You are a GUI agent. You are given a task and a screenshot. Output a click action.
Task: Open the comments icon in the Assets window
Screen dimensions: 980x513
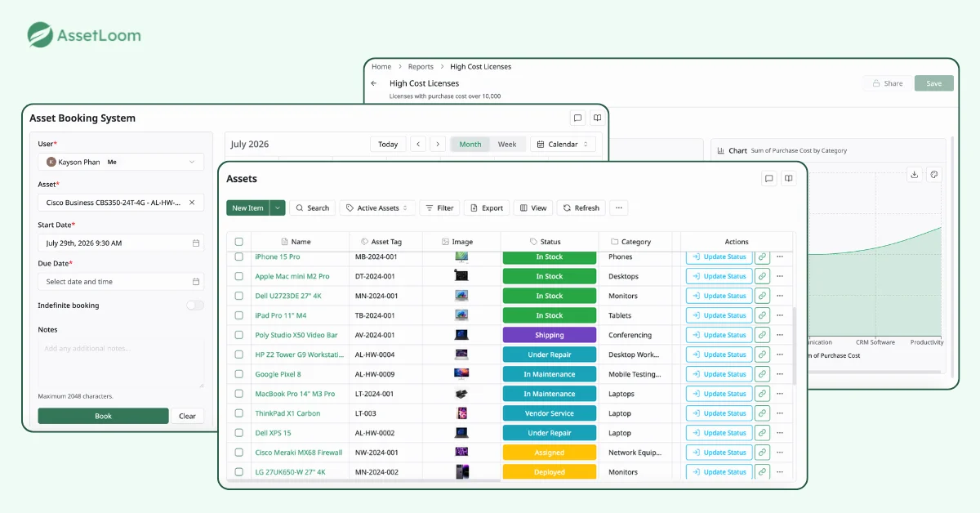click(x=768, y=179)
